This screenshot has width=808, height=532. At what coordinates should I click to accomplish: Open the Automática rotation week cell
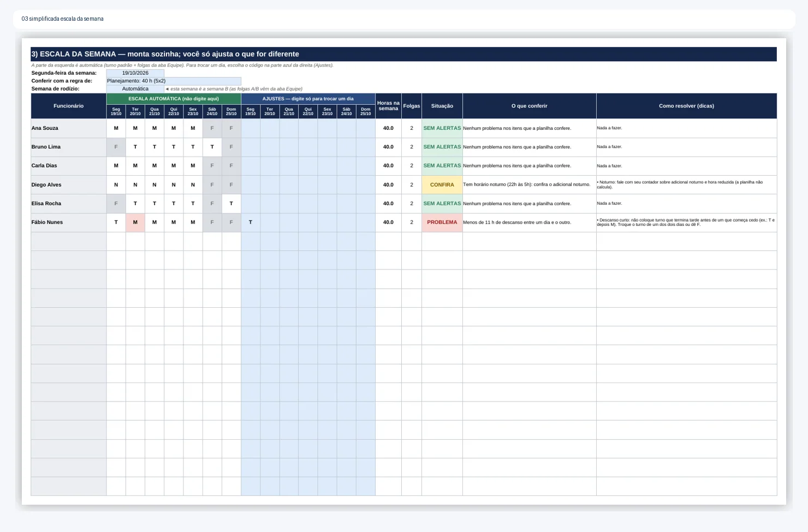[x=135, y=89]
